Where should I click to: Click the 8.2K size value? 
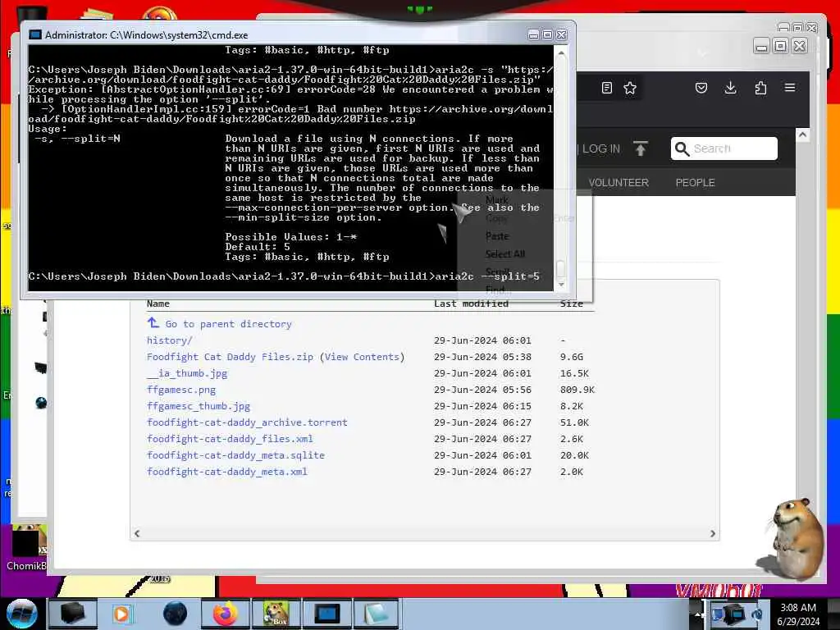572,406
